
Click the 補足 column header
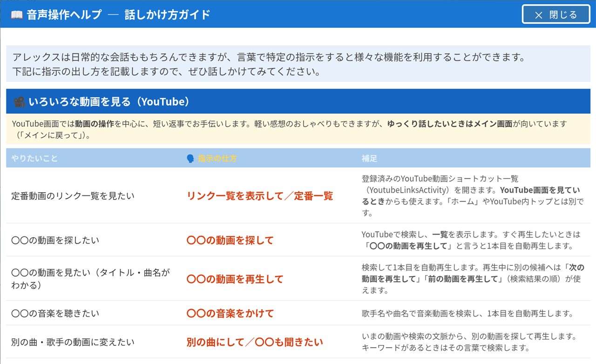[x=369, y=158]
